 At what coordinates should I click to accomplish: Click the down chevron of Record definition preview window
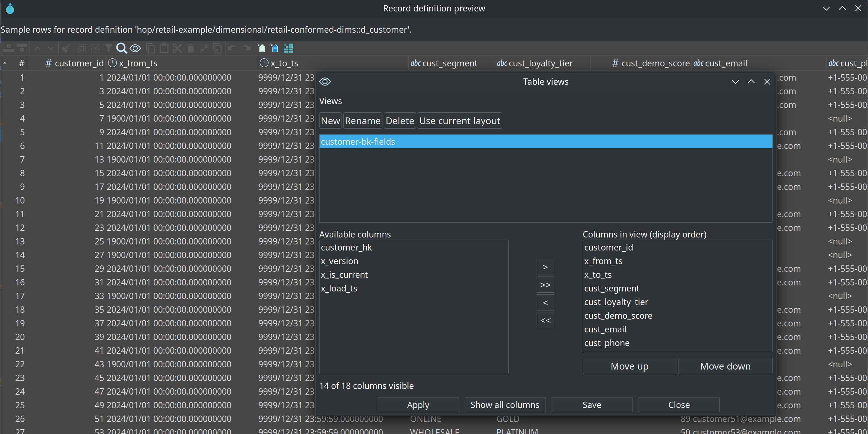(x=826, y=9)
